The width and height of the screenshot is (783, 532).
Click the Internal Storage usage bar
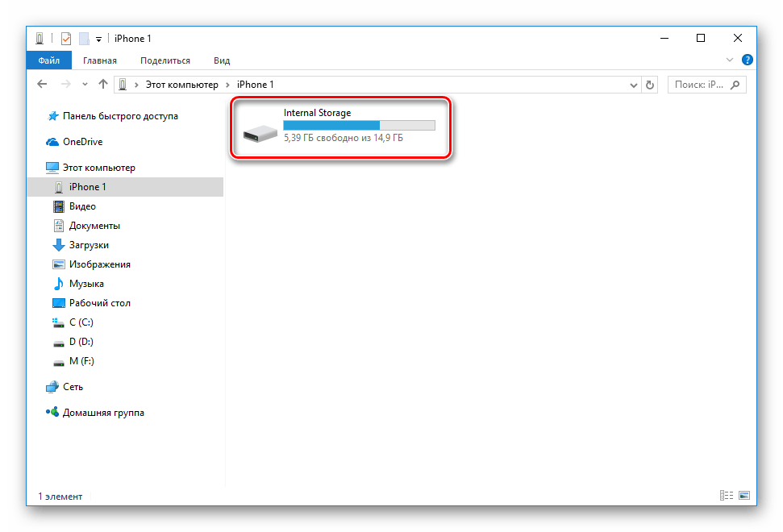click(359, 126)
